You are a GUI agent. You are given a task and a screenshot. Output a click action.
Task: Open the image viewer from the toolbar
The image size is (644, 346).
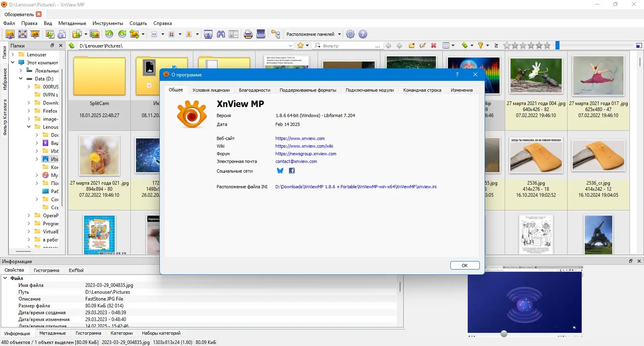10,34
